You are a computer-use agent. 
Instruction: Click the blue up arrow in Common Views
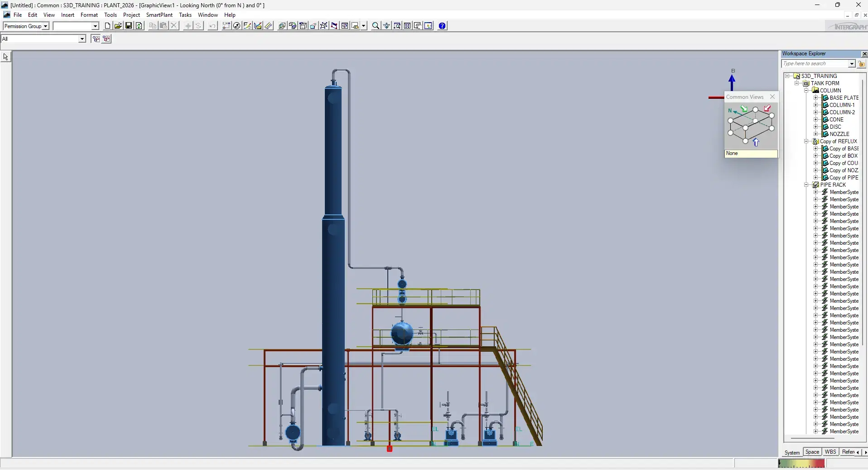[x=756, y=142]
